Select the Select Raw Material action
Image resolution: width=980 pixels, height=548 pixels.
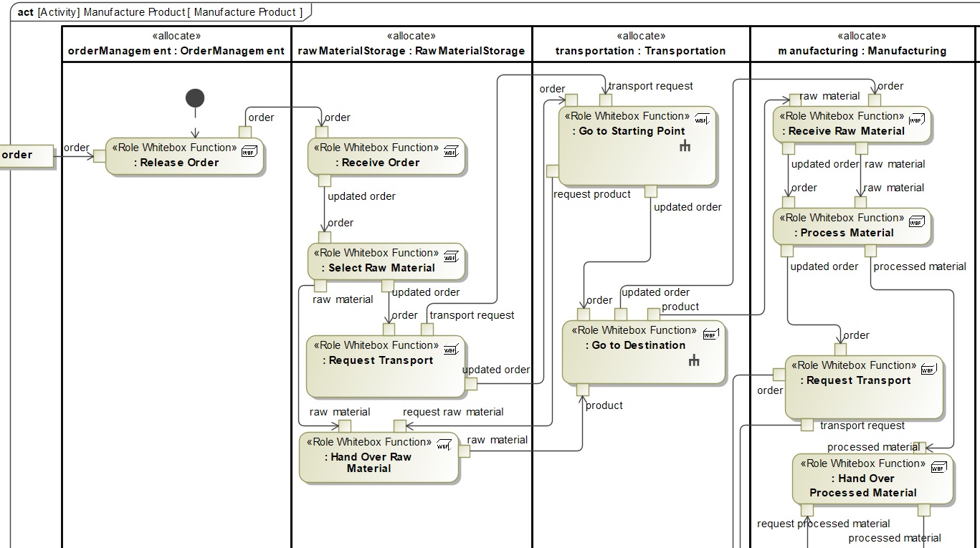click(x=386, y=261)
